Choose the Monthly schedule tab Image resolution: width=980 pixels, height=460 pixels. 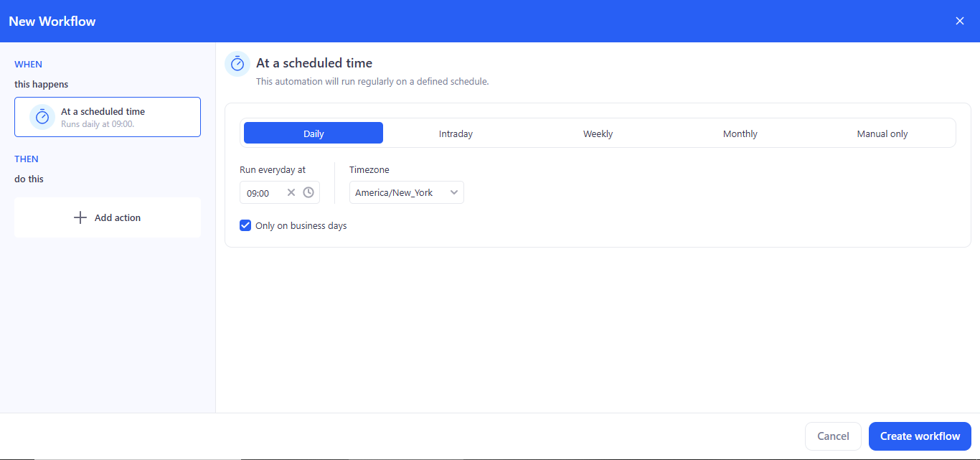740,133
